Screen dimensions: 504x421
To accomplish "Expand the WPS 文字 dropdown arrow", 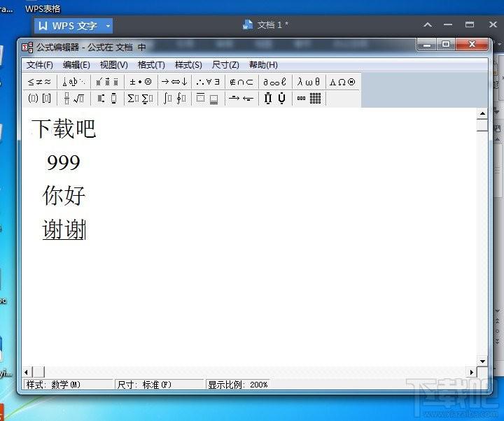I will point(108,26).
